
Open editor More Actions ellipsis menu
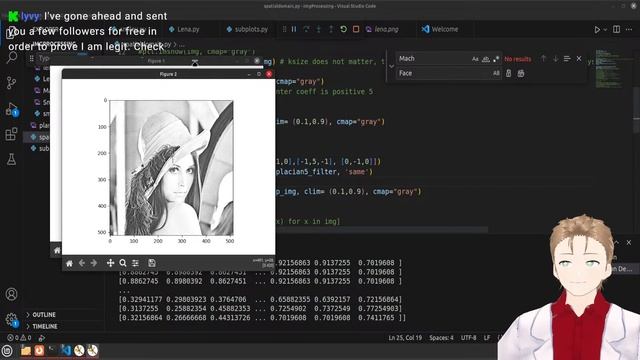pos(629,29)
